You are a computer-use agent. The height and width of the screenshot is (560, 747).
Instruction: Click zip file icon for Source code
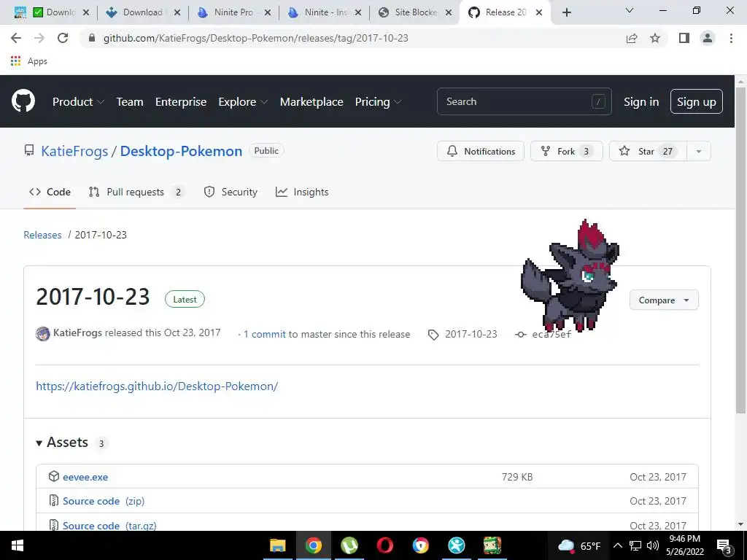(54, 500)
